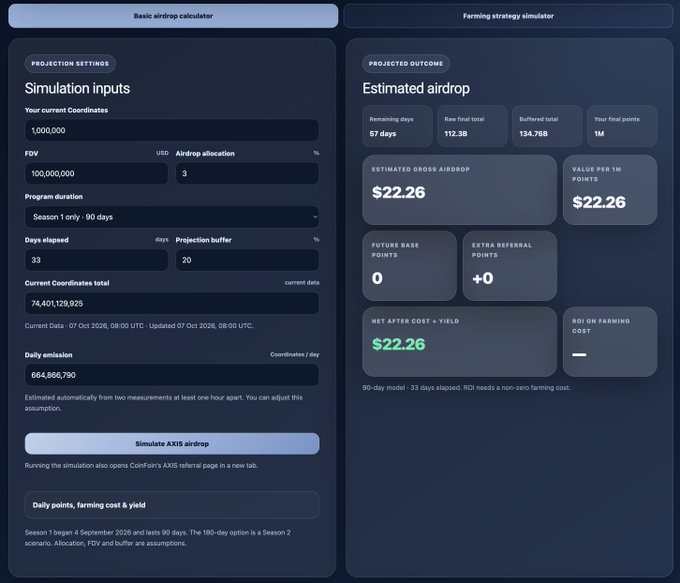Click the Buffered total stat tile
This screenshot has width=680, height=583.
547,126
